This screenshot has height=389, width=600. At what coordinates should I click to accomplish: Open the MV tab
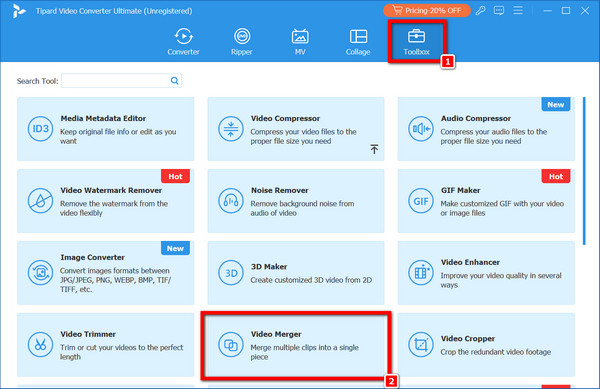300,42
